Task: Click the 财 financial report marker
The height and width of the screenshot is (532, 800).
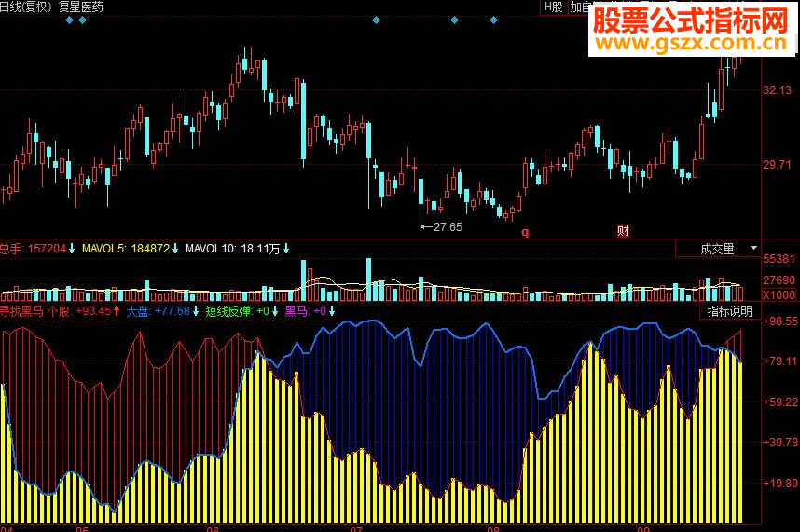Action: (x=623, y=231)
